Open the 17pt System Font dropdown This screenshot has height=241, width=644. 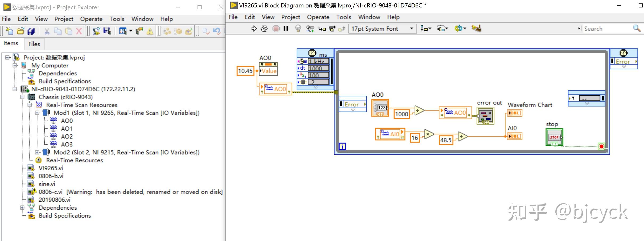412,28
